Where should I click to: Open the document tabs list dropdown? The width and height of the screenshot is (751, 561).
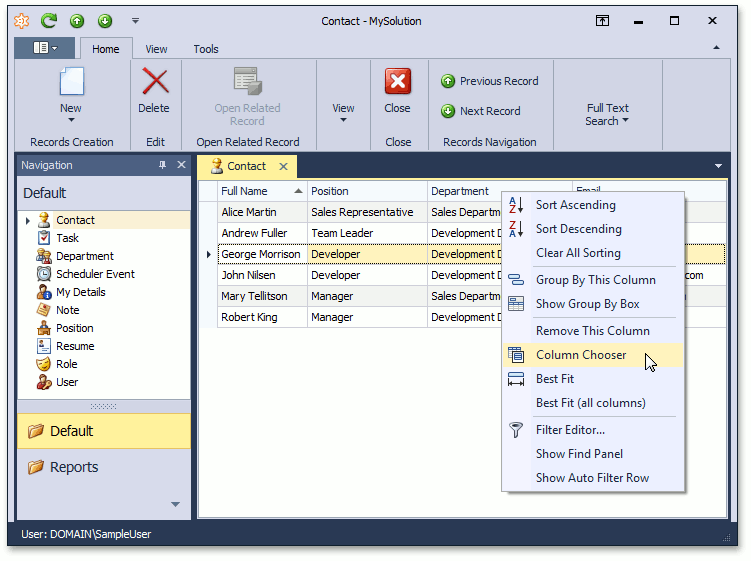tap(718, 166)
